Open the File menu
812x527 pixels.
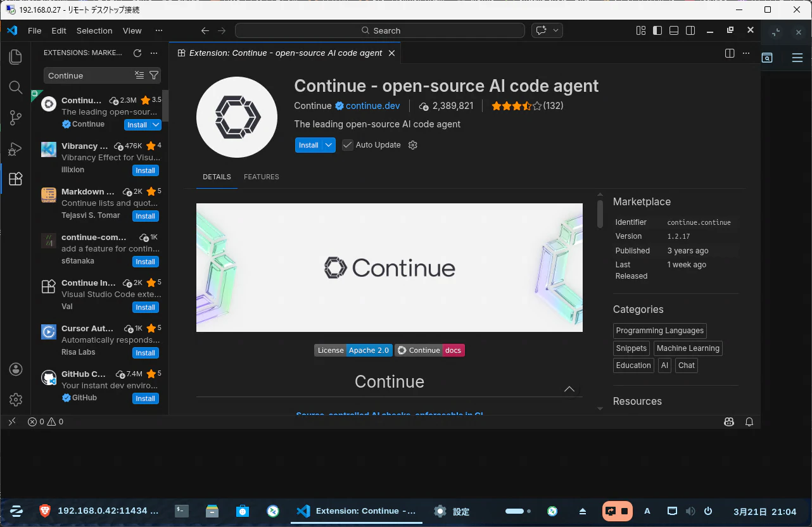tap(35, 30)
